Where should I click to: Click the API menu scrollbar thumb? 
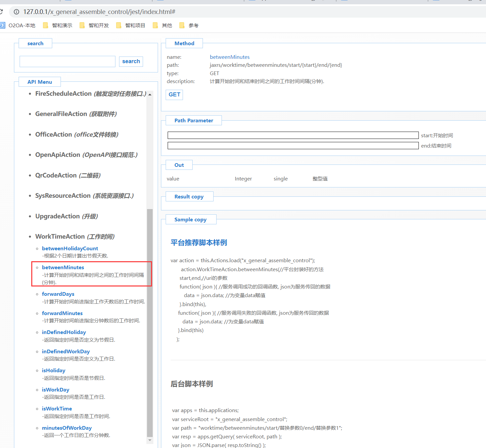click(x=150, y=322)
